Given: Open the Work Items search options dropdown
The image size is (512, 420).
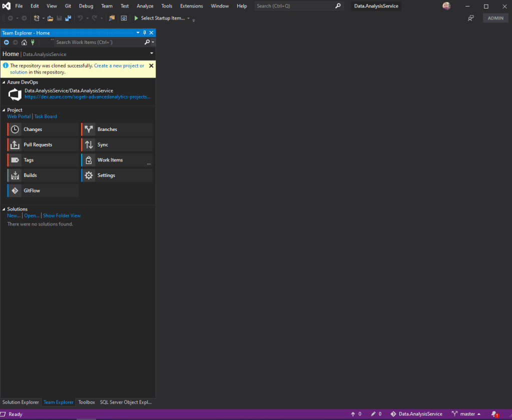Looking at the screenshot, I should pos(153,42).
